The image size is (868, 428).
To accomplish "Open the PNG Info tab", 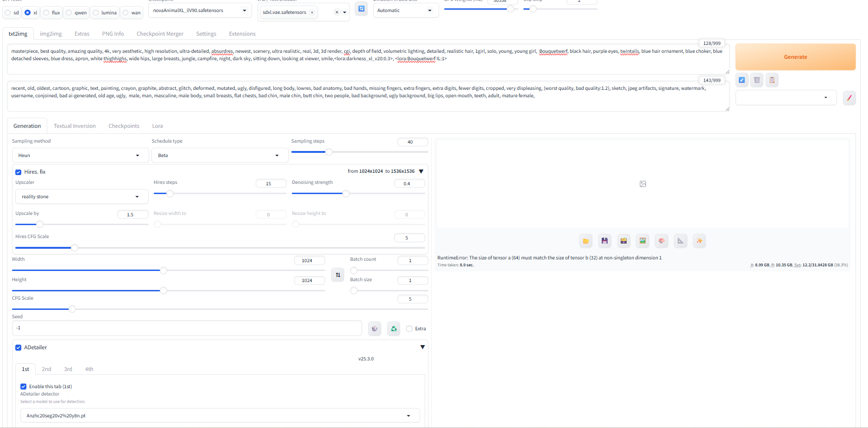I will (113, 34).
